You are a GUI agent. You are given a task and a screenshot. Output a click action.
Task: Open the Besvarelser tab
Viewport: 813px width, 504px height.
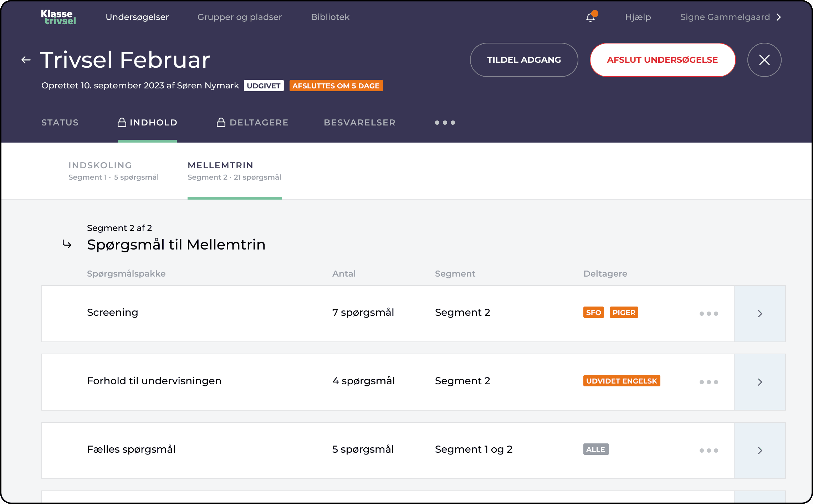pos(360,123)
